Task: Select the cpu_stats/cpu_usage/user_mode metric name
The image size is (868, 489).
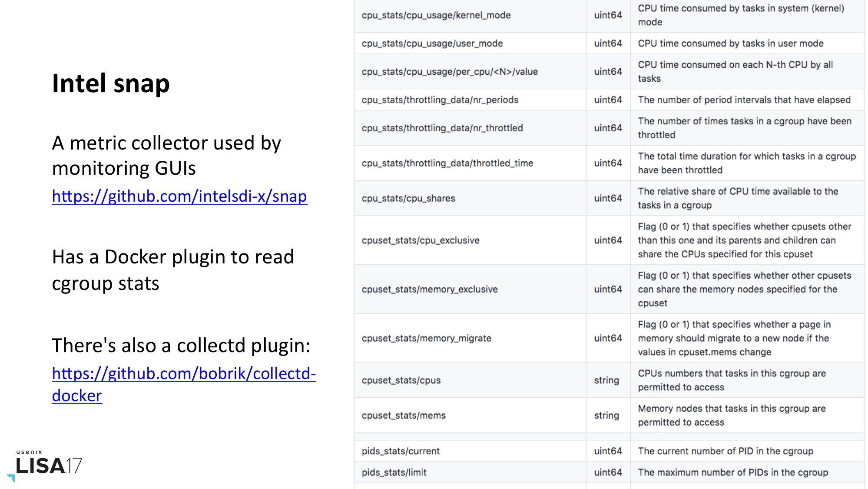Action: click(432, 43)
